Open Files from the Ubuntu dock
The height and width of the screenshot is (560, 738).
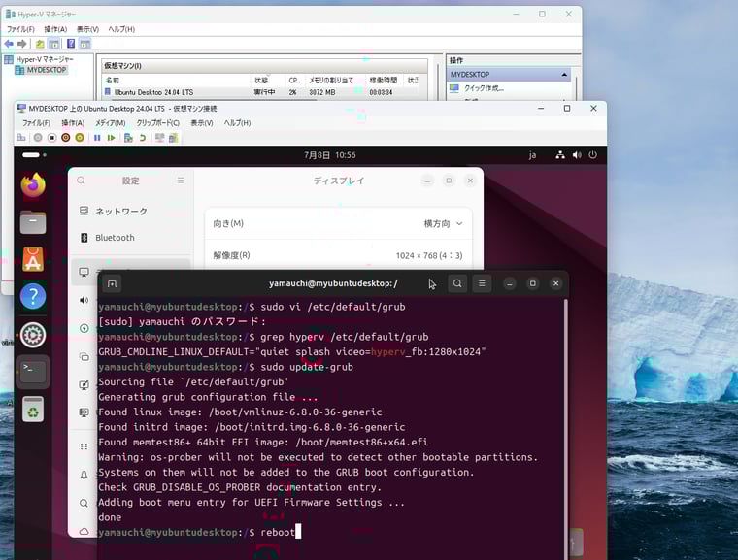coord(33,222)
